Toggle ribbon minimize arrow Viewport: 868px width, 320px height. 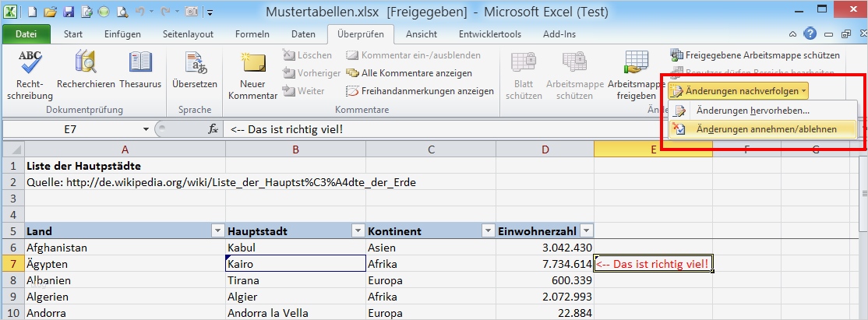792,34
